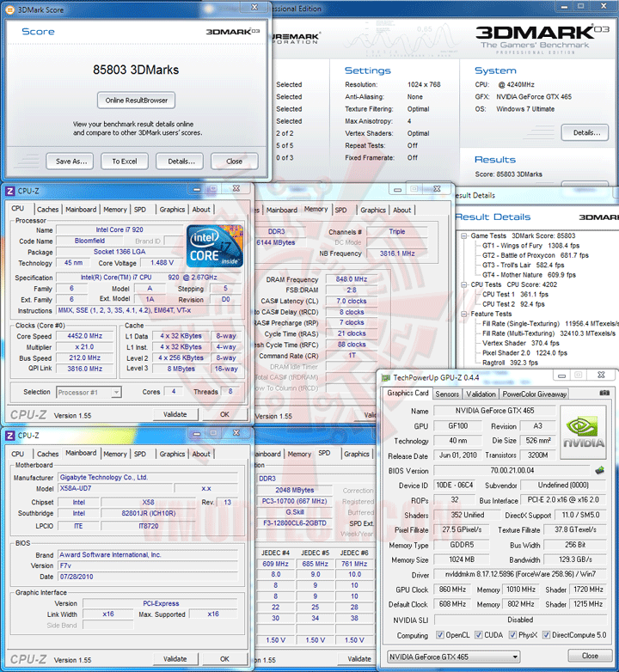
Task: Select Vertex Shader 370.4 fps row
Action: coord(521,343)
